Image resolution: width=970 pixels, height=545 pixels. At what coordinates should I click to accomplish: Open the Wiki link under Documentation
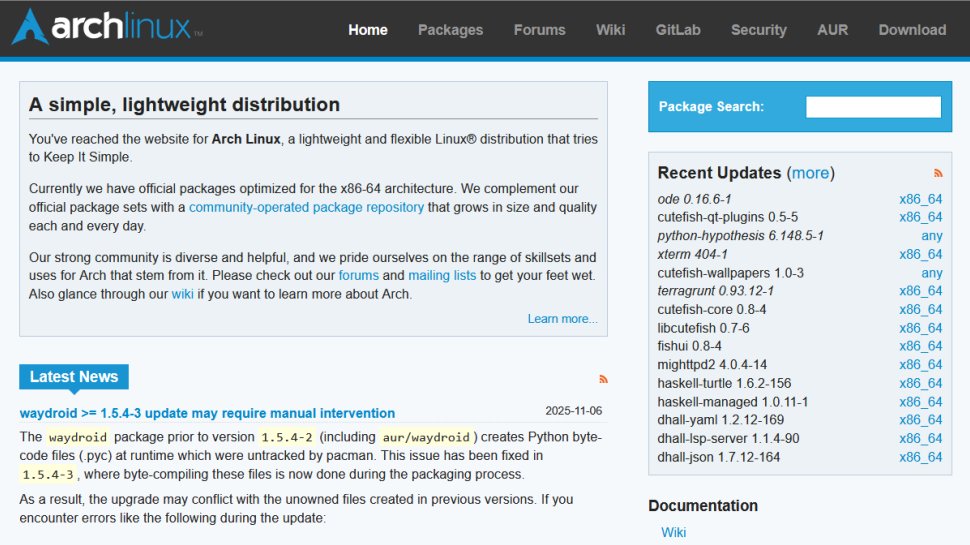[x=673, y=532]
